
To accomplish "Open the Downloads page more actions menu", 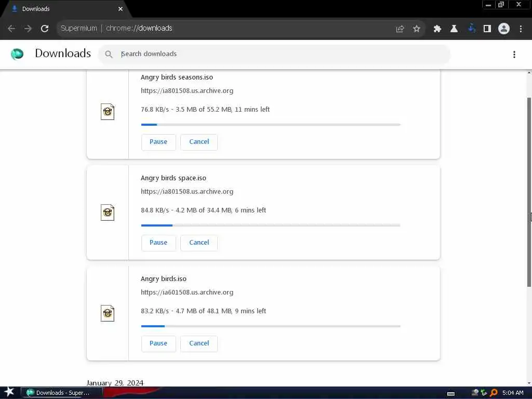I will pyautogui.click(x=514, y=54).
